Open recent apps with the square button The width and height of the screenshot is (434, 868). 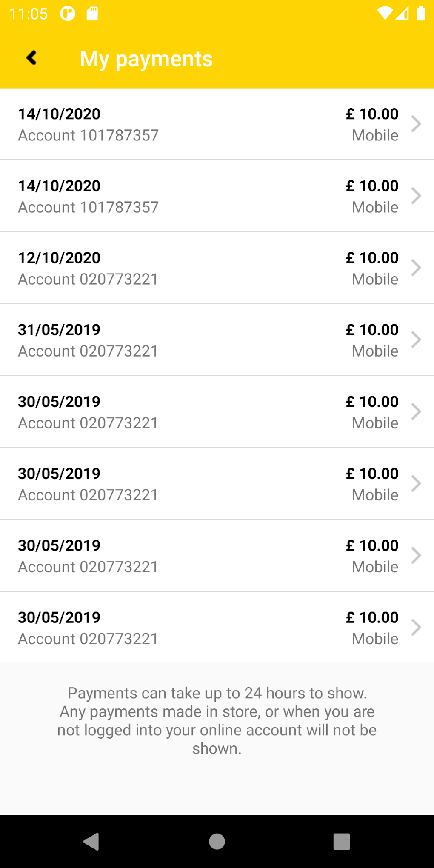[x=341, y=841]
